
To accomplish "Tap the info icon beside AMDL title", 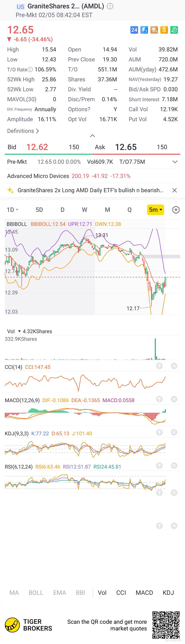I will pos(110,6).
